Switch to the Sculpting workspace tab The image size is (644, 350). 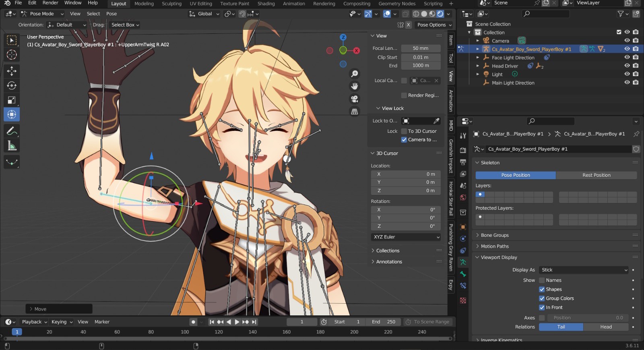coord(171,4)
